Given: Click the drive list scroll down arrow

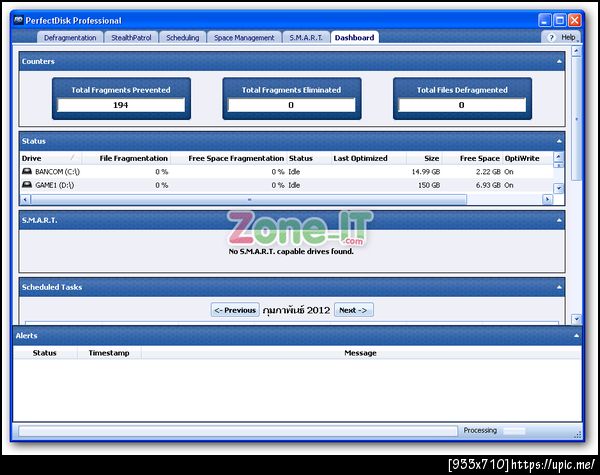Looking at the screenshot, I should pos(559,188).
